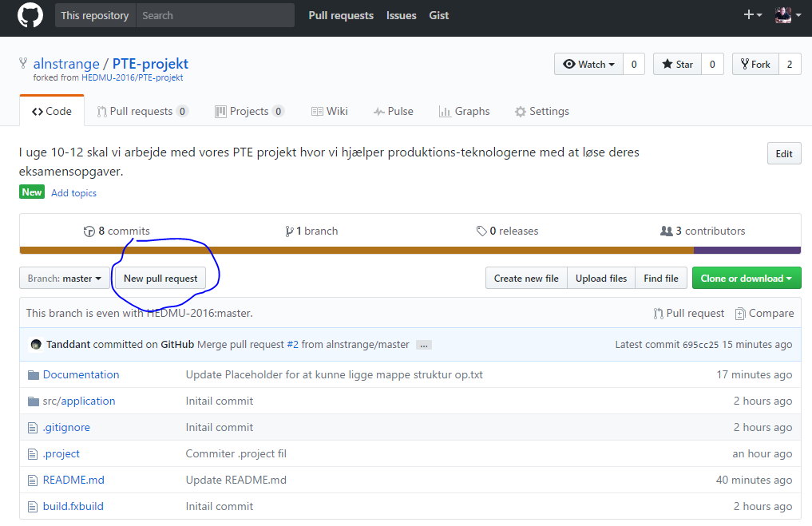This screenshot has width=812, height=526.
Task: Open Tanddant author link
Action: click(69, 344)
